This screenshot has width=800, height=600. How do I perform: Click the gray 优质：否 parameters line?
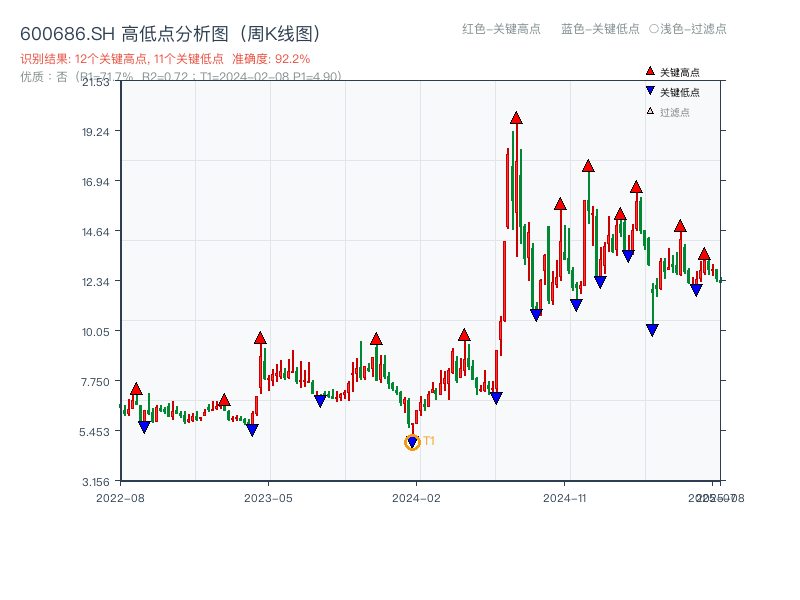181,77
